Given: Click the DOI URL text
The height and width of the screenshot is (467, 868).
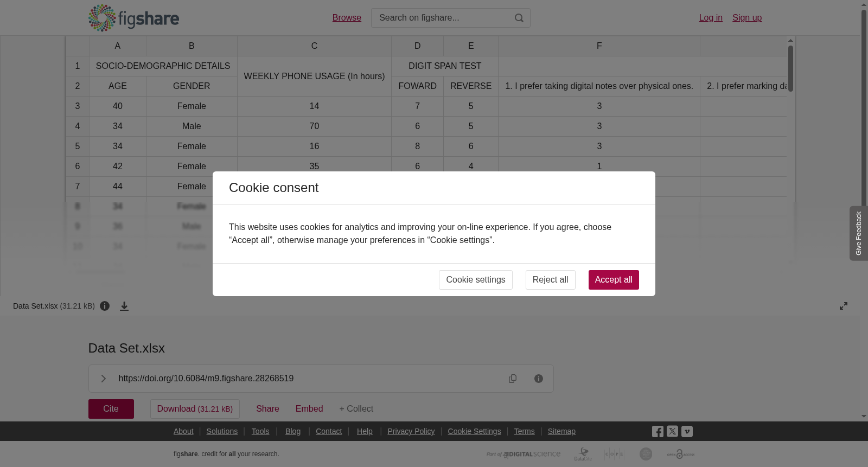Looking at the screenshot, I should point(206,379).
